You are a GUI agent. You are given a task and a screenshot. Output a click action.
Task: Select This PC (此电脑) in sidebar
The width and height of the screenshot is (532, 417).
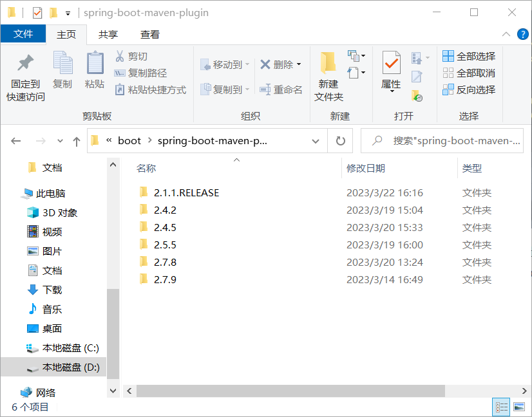tap(43, 193)
